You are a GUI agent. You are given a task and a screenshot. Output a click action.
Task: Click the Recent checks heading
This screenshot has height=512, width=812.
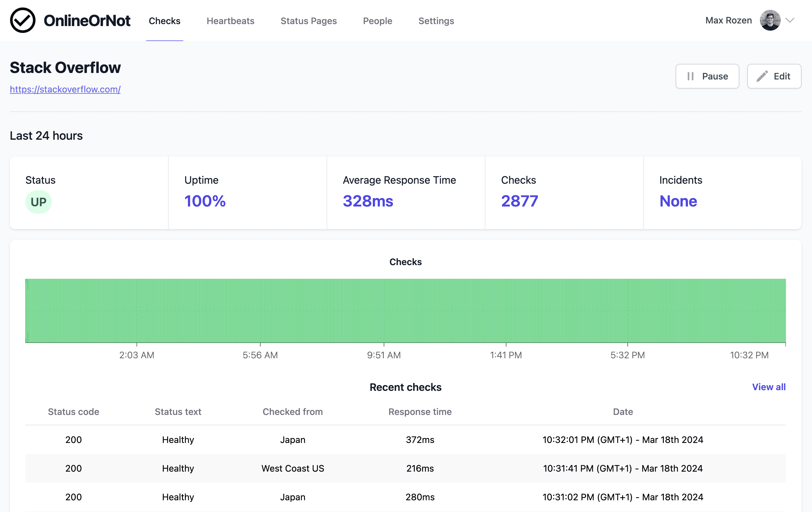(405, 387)
